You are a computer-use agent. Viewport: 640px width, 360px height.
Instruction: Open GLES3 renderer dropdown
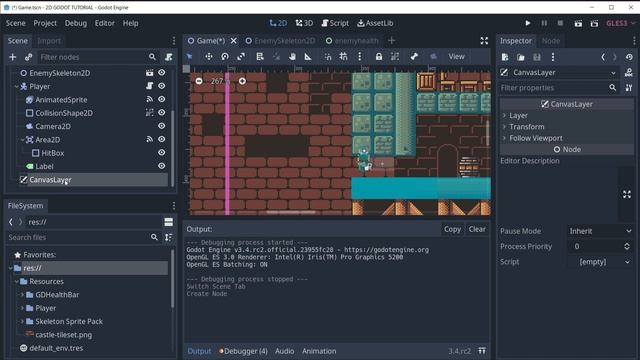(x=620, y=23)
